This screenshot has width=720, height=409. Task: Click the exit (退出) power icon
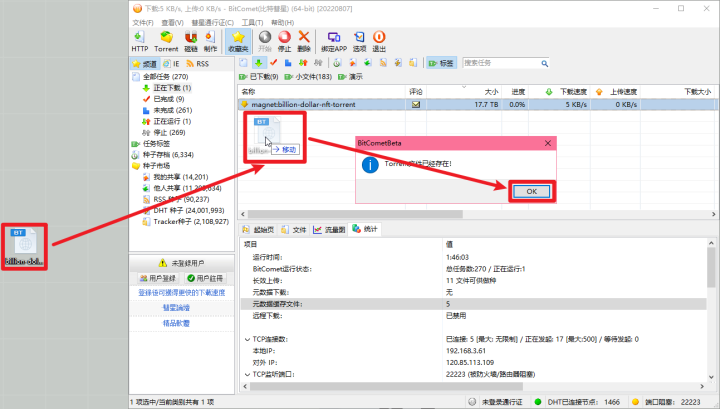click(x=379, y=41)
